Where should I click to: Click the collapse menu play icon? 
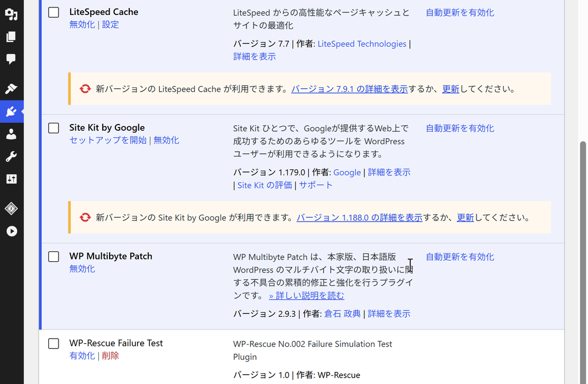[x=11, y=231]
